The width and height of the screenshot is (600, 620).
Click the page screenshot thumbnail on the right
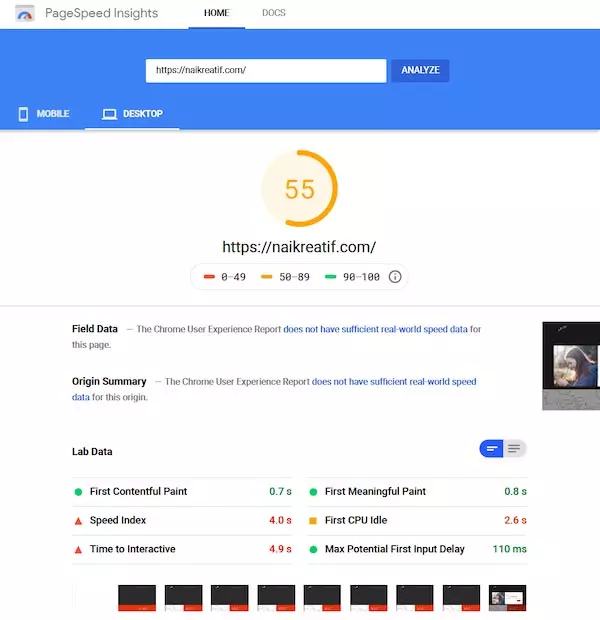coord(571,366)
